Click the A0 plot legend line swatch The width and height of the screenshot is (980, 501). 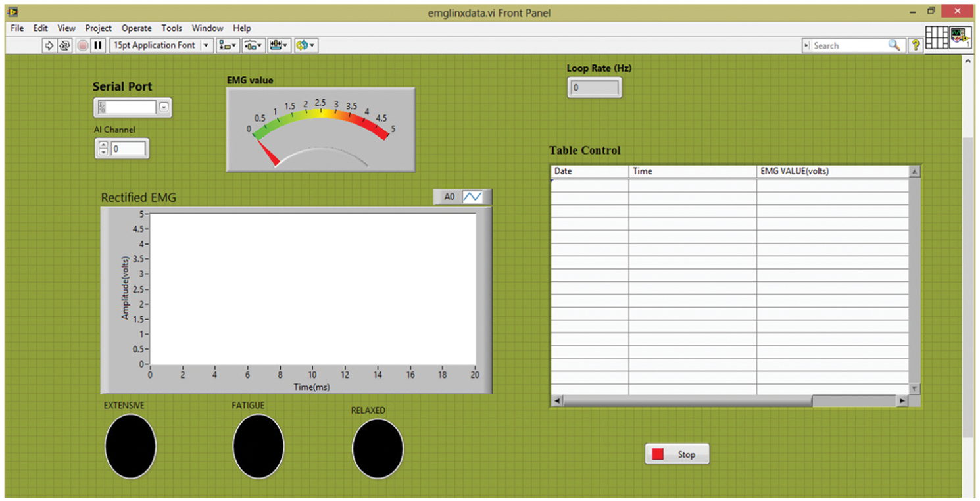click(x=472, y=197)
